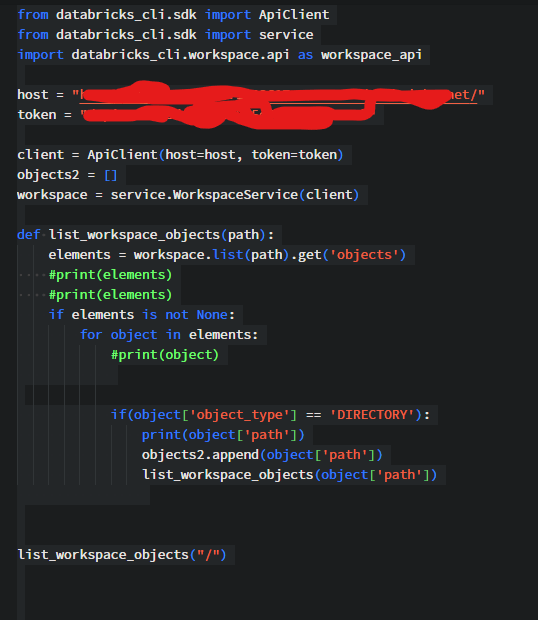Image resolution: width=538 pixels, height=620 pixels.
Task: Click the "objects2.append(object['path'])" line
Action: coord(262,455)
